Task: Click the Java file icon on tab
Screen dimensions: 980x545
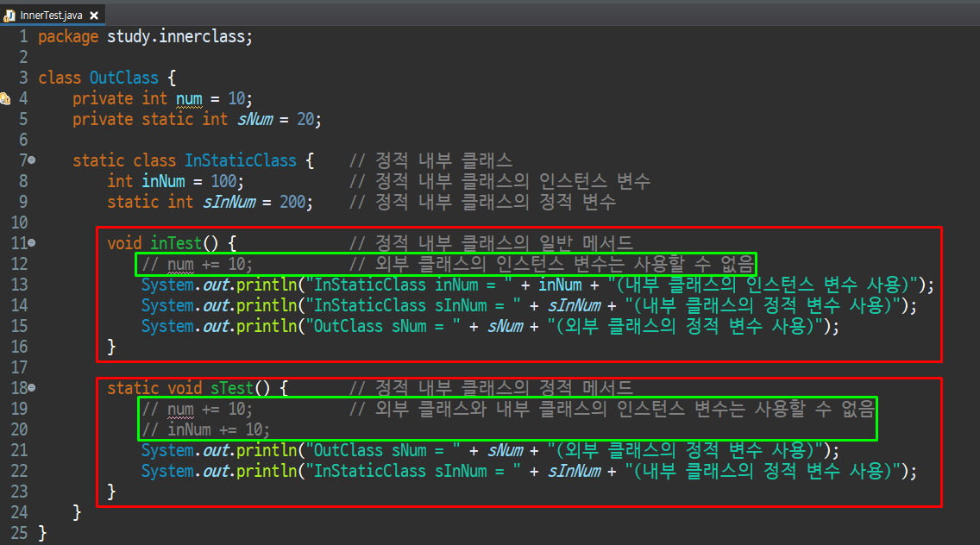Action: pos(9,15)
